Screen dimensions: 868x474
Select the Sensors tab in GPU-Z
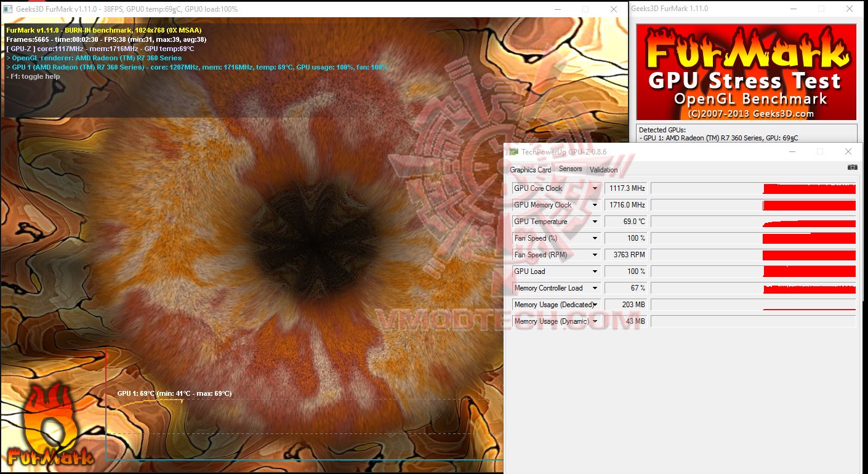click(x=571, y=169)
